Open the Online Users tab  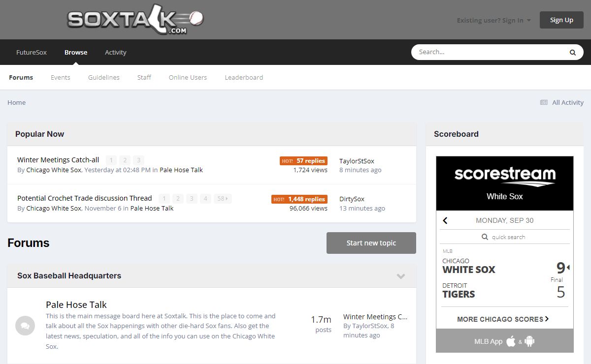click(188, 77)
